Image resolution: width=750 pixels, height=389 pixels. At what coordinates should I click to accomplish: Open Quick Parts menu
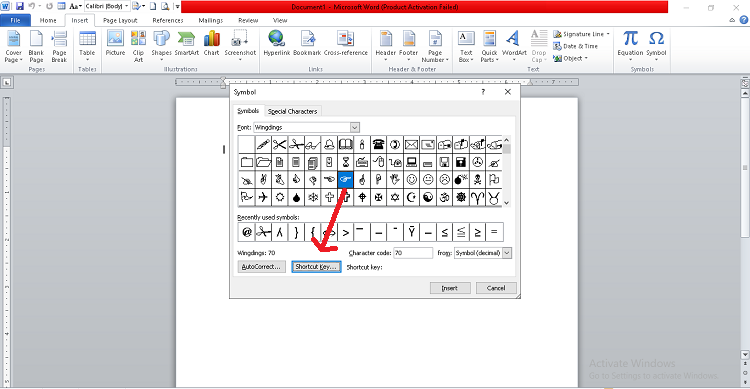489,46
